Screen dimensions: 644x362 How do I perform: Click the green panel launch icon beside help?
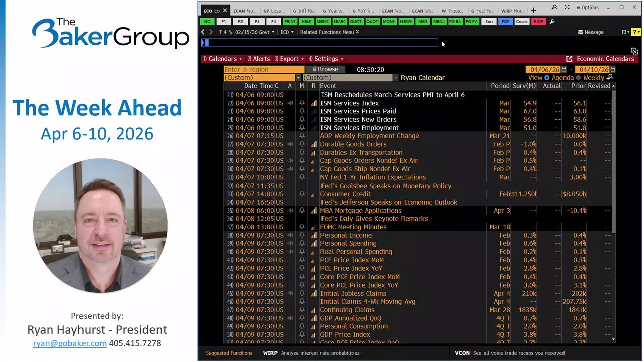[x=625, y=32]
